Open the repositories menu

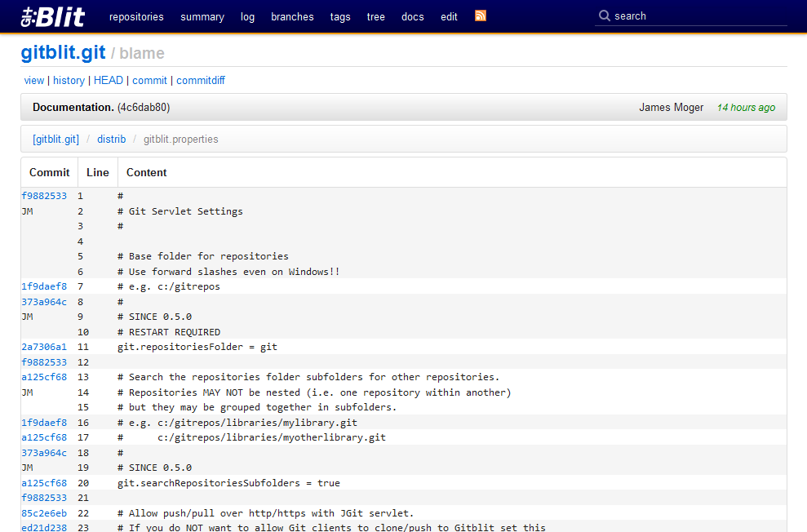pos(136,16)
